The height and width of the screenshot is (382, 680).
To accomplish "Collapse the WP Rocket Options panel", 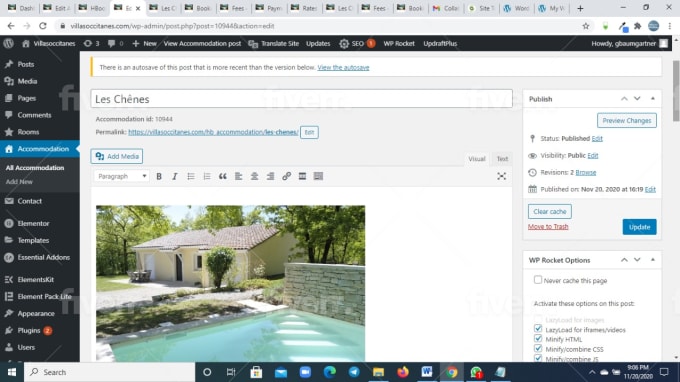I will [x=653, y=260].
